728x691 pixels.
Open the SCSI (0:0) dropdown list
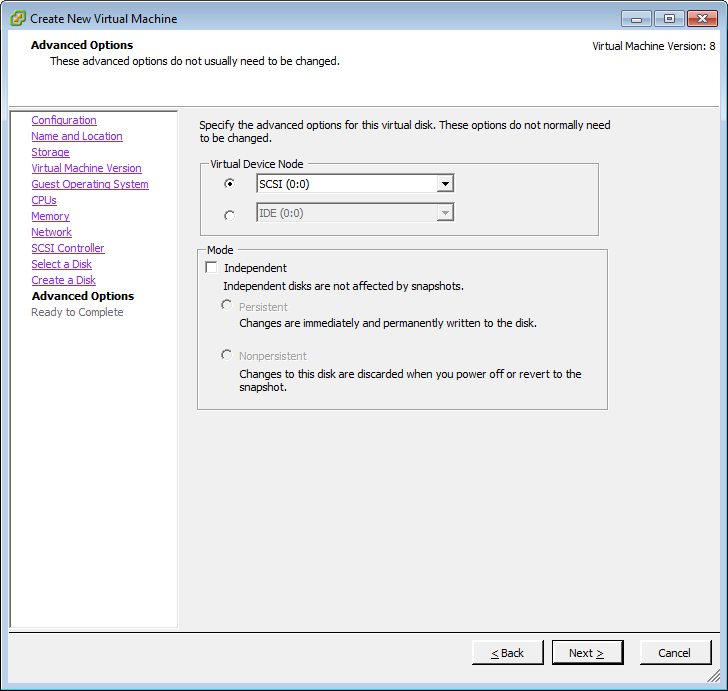pos(446,184)
